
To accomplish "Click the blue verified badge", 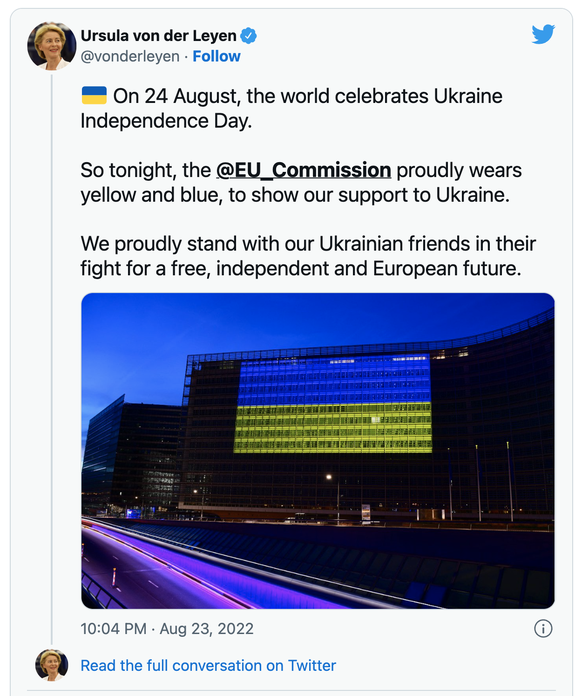I will click(249, 36).
